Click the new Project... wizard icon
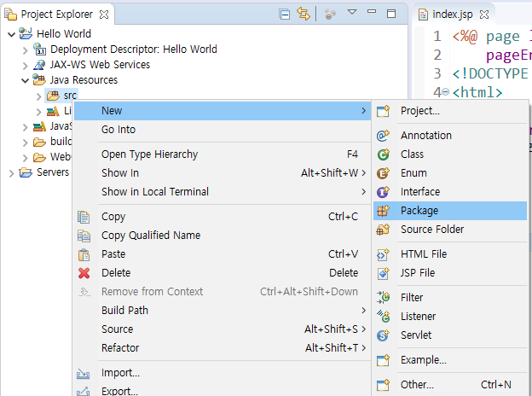532x396 pixels. (x=383, y=111)
